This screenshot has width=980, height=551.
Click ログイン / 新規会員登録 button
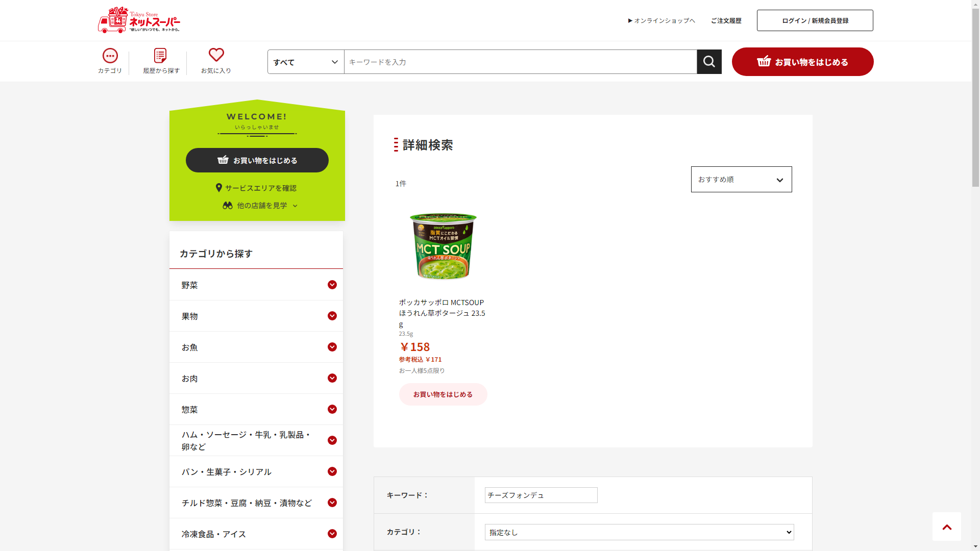pyautogui.click(x=815, y=20)
